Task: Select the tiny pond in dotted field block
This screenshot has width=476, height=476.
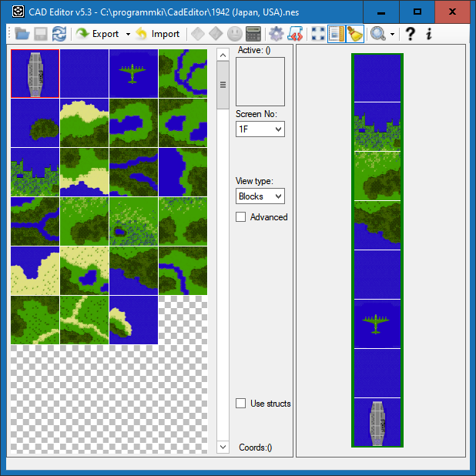Action: [x=133, y=221]
